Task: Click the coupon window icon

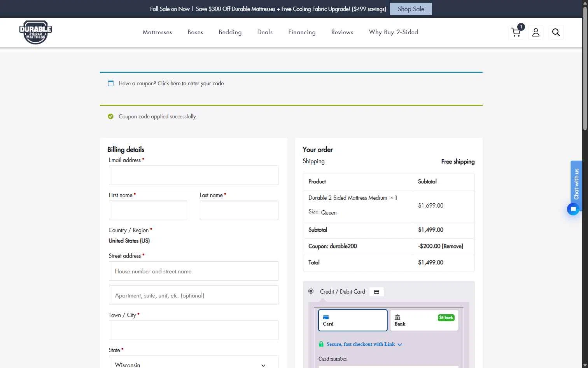Action: pyautogui.click(x=111, y=83)
